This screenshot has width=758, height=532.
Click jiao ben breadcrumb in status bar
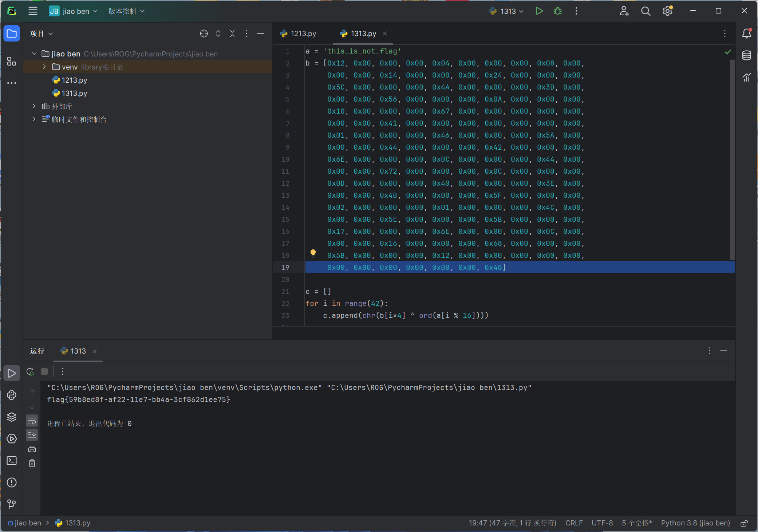[x=24, y=523]
